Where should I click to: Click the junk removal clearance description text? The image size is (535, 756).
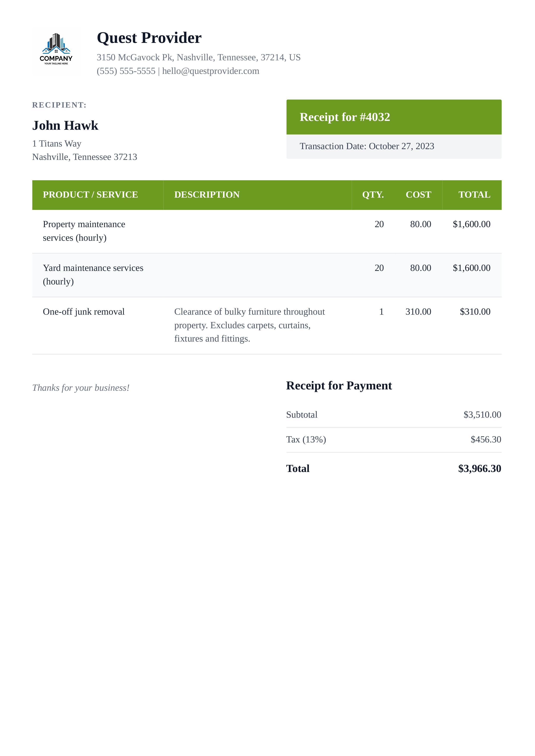click(x=249, y=325)
